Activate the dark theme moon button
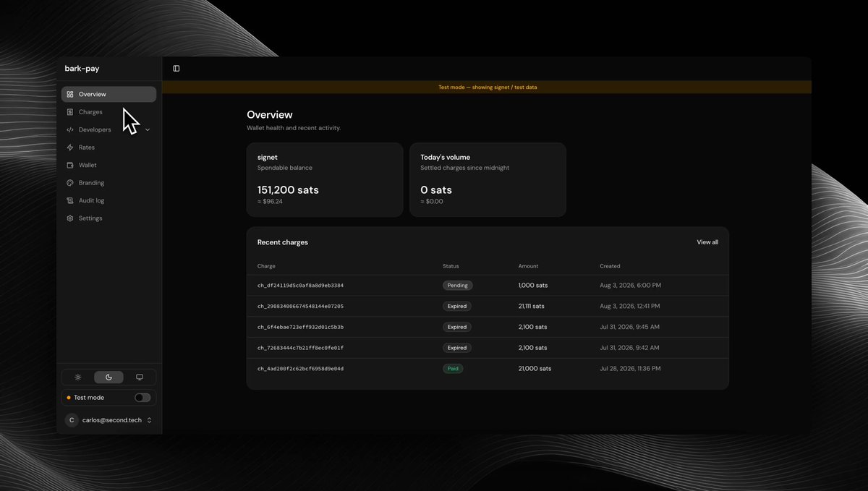 (x=109, y=377)
